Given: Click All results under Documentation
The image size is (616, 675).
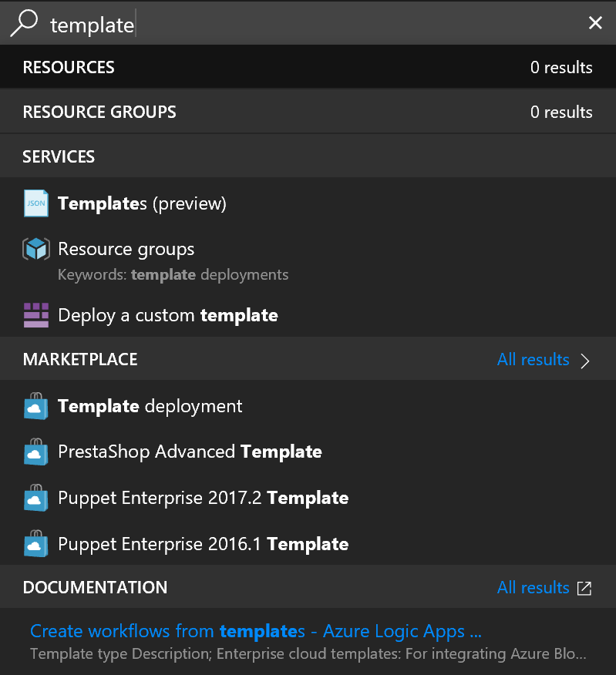Looking at the screenshot, I should tap(534, 587).
